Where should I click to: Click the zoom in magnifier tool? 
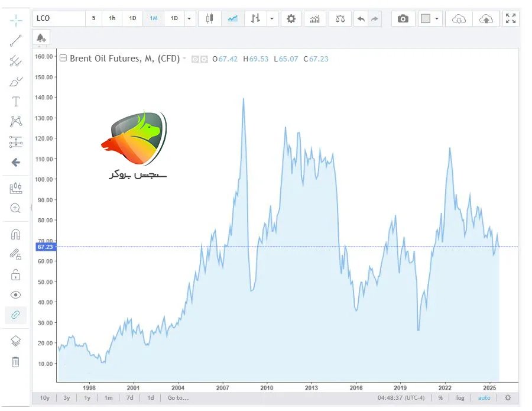click(x=16, y=208)
